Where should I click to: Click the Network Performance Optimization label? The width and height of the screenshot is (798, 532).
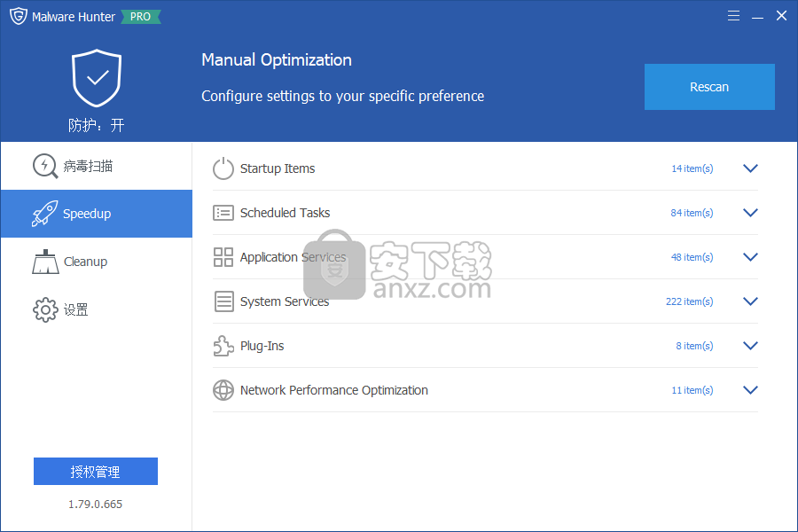coord(334,390)
